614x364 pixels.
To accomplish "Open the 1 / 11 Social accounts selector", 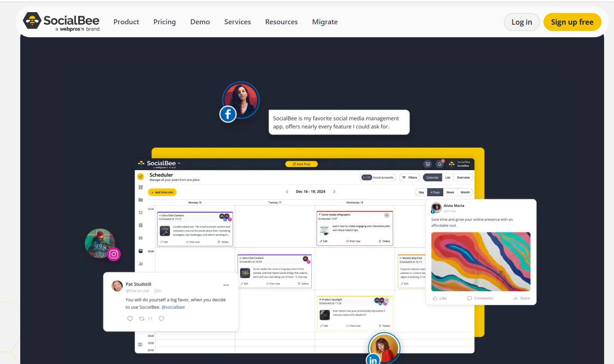I will [x=378, y=177].
